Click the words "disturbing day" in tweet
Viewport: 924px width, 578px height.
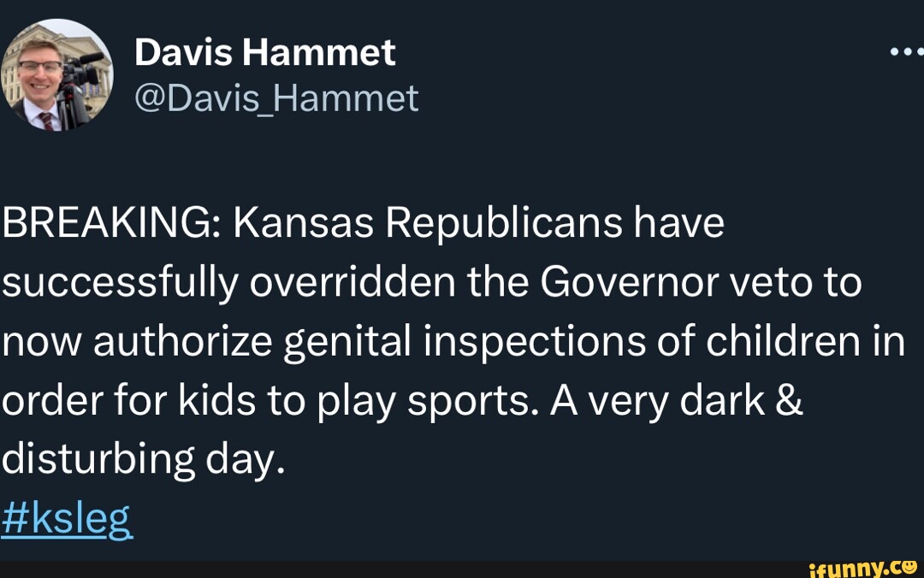(x=140, y=460)
